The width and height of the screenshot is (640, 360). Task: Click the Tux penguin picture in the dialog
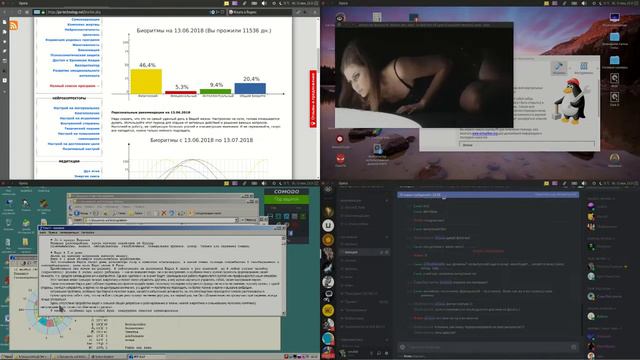[x=571, y=101]
